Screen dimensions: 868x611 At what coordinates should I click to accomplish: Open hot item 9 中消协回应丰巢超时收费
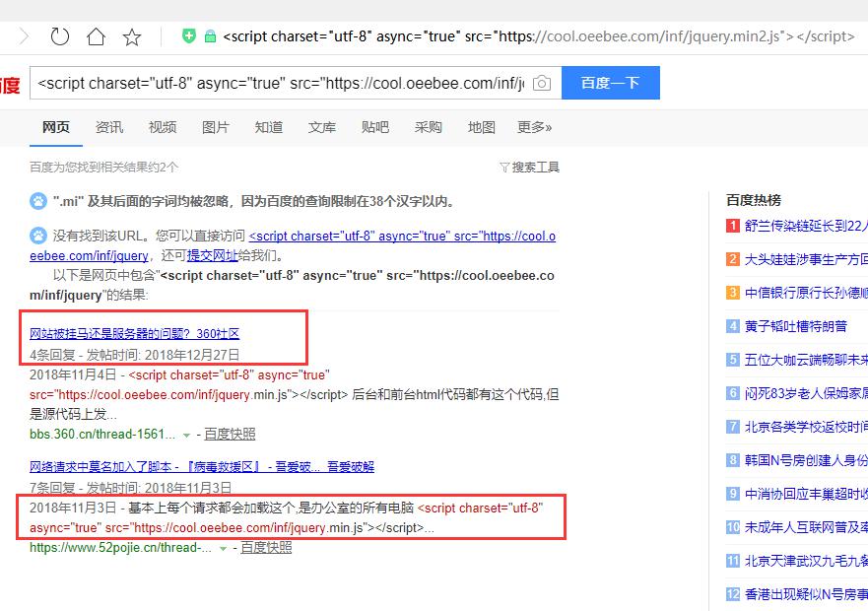[x=806, y=494]
